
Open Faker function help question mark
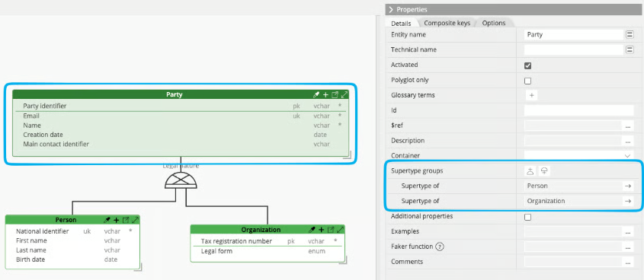[441, 247]
